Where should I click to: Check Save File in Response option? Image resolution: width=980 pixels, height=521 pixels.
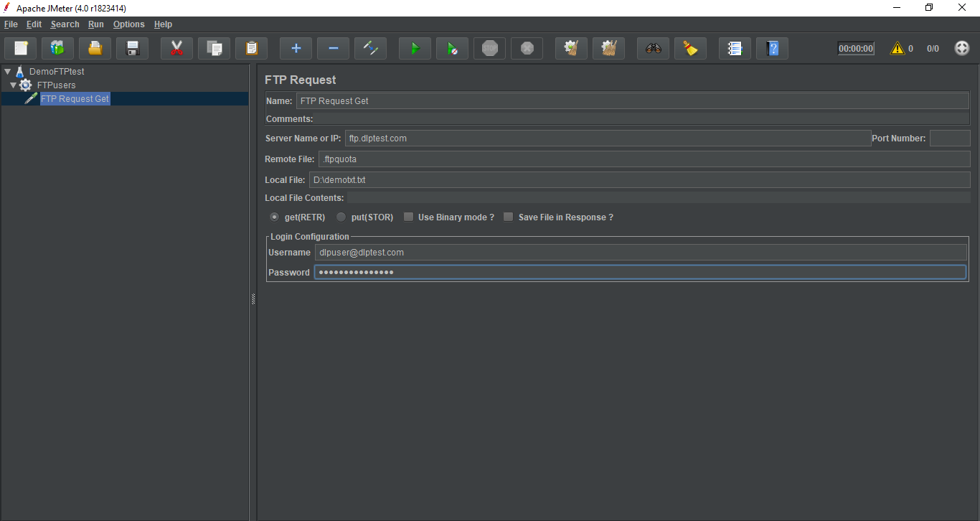(x=509, y=217)
